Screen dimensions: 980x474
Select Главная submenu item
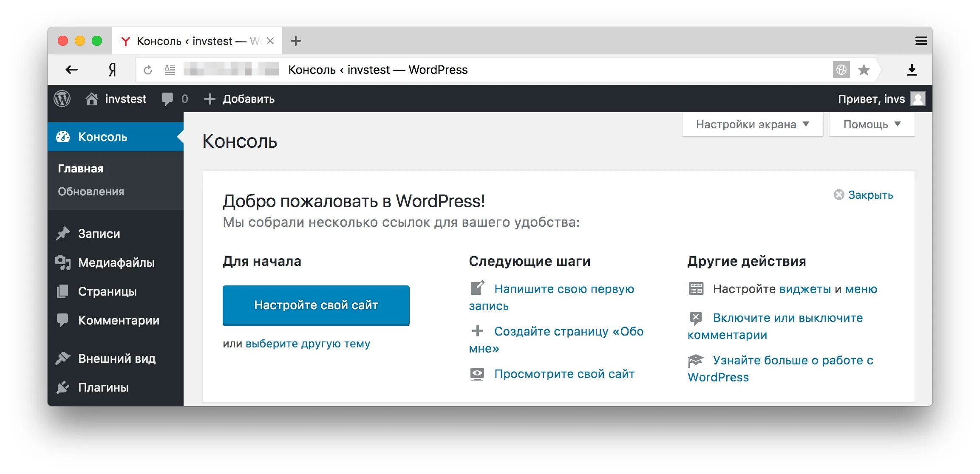point(81,169)
